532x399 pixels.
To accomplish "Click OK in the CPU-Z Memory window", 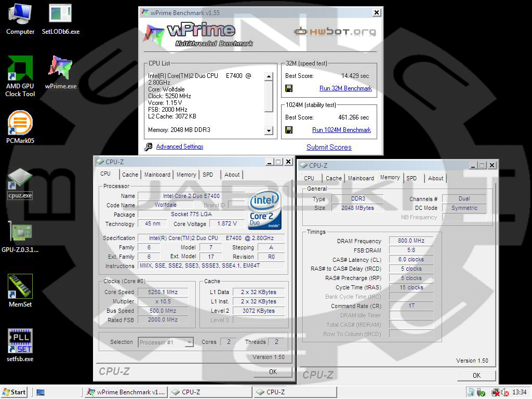I will pyautogui.click(x=476, y=375).
